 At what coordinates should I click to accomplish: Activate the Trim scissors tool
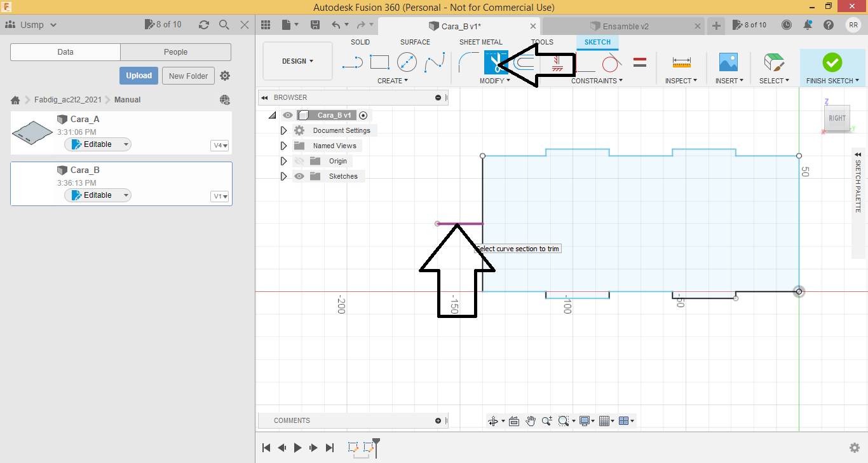point(495,62)
